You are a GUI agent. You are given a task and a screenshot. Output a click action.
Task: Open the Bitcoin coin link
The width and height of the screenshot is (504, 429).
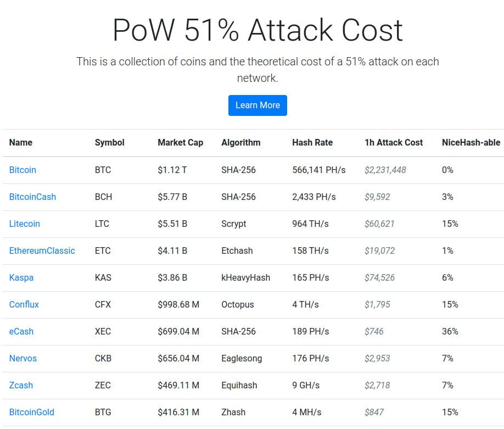pos(23,170)
